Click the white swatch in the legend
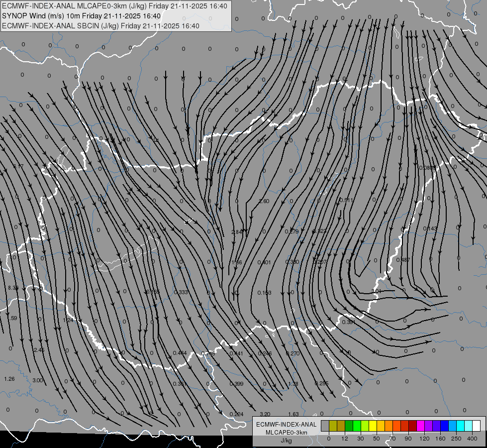Image resolution: width=487 pixels, height=448 pixels. 477,426
